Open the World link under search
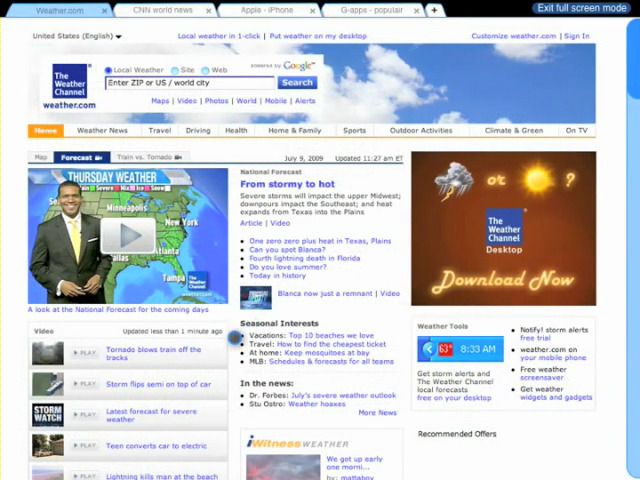The height and width of the screenshot is (480, 640). point(247,101)
